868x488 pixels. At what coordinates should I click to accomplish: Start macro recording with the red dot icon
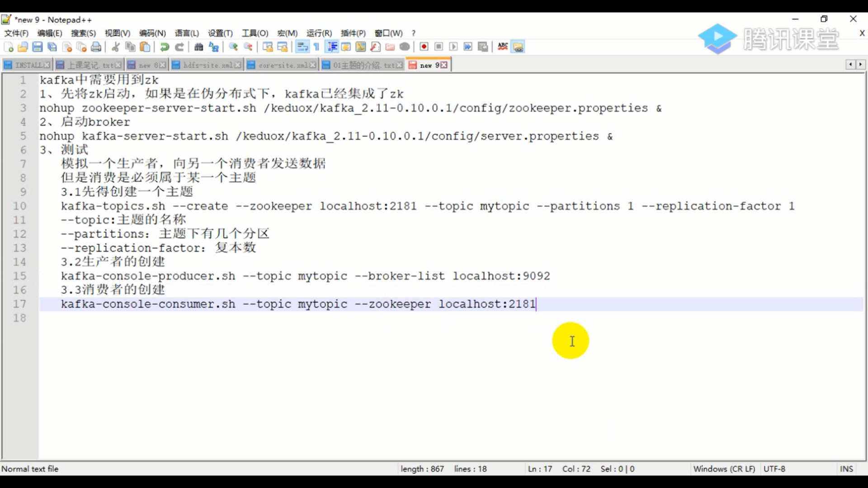[424, 47]
